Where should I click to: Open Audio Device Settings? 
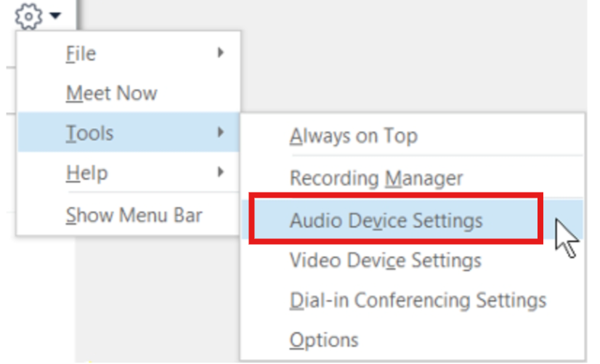pyautogui.click(x=412, y=219)
